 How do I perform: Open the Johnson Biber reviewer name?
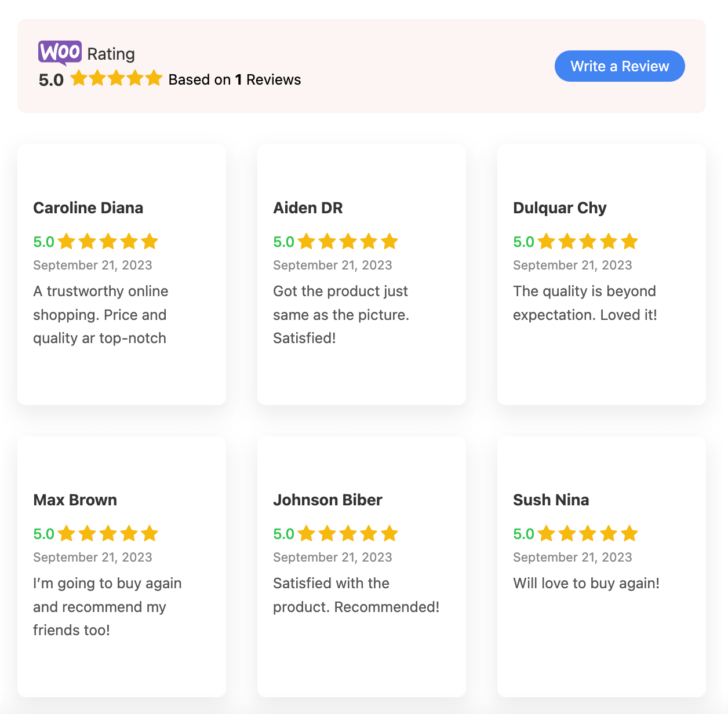(x=327, y=500)
